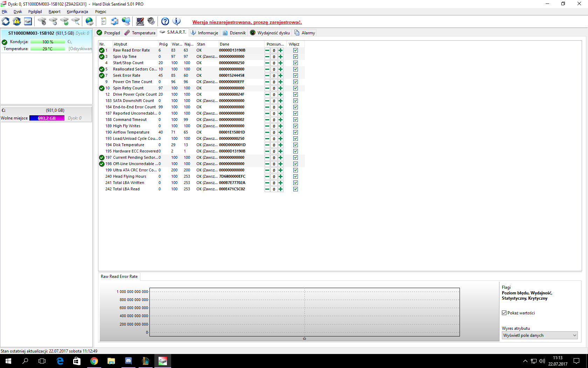Open the Podgląd menu
Screen dimensions: 588x368
tap(35, 12)
